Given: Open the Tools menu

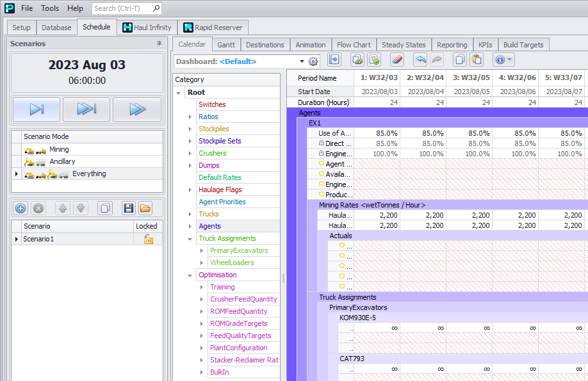Looking at the screenshot, I should point(50,8).
